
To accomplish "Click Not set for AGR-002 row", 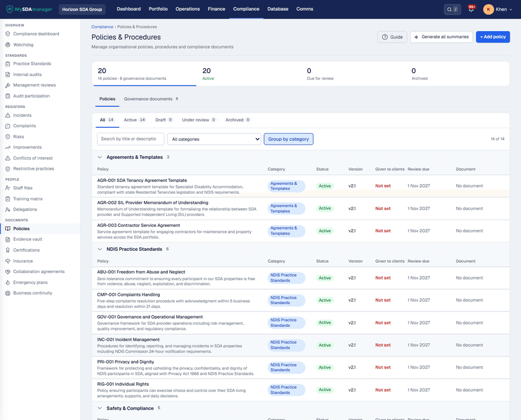I will [383, 209].
